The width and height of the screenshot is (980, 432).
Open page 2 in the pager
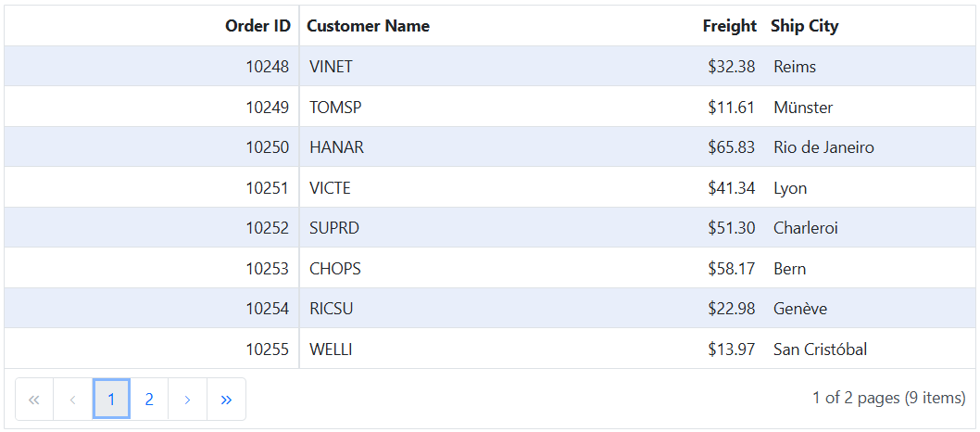[x=149, y=399]
